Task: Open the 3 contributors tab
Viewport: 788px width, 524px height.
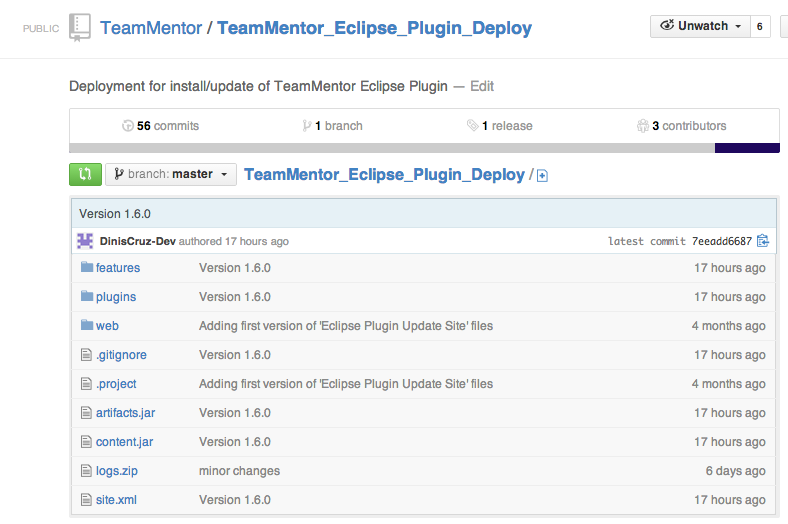Action: (682, 126)
